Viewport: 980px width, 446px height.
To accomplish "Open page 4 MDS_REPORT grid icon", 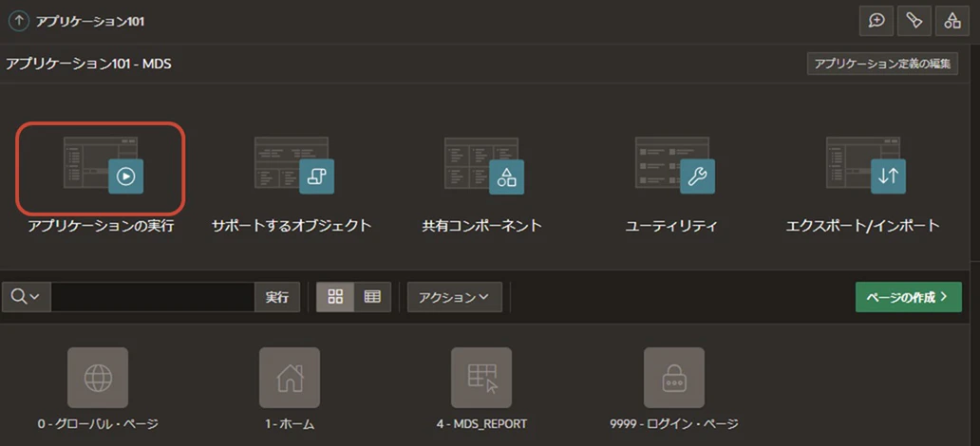I will [x=481, y=378].
